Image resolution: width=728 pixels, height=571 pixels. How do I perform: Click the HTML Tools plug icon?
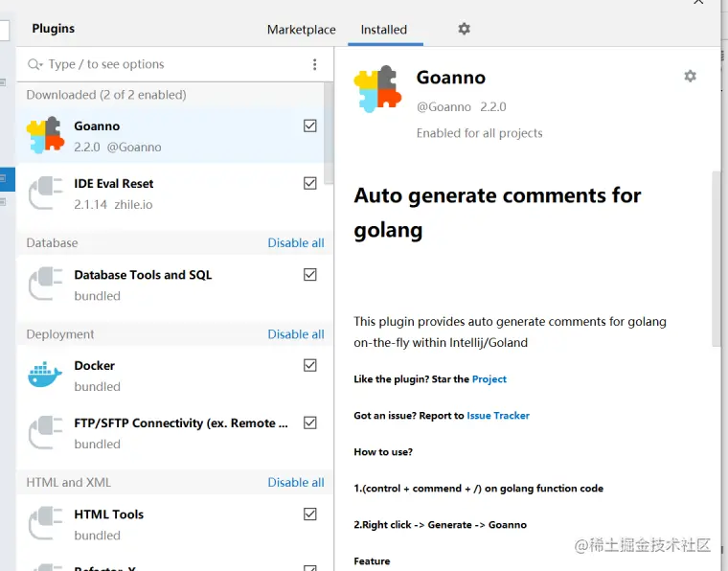pos(45,523)
